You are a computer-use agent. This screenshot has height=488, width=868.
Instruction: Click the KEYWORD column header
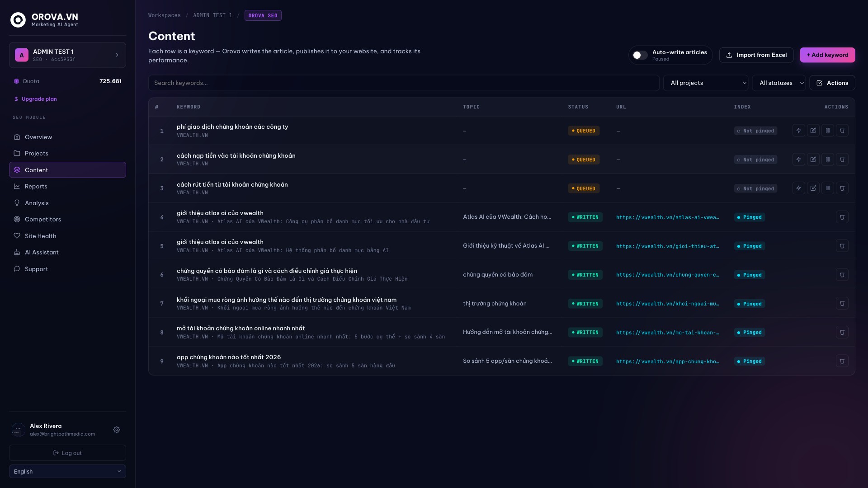189,107
